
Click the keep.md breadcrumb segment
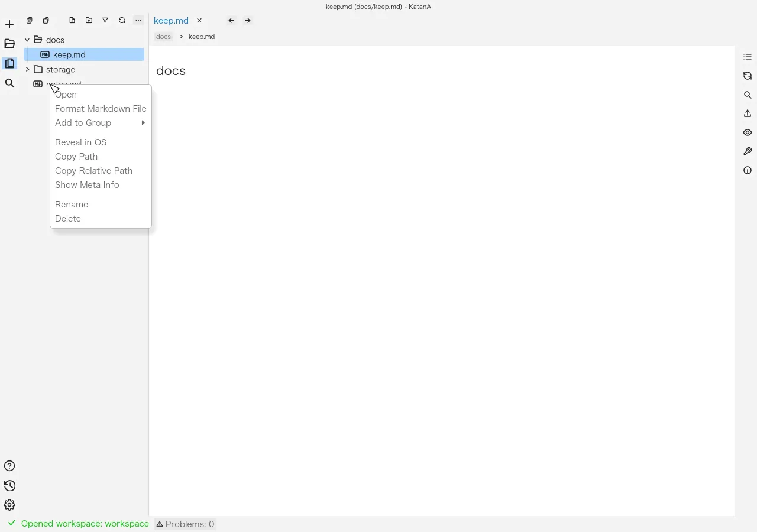pos(202,37)
